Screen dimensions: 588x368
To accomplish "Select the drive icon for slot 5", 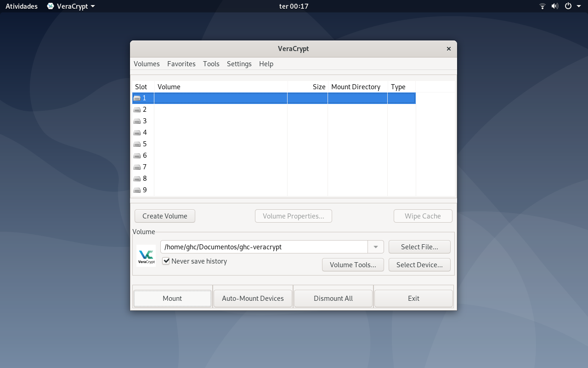I will [137, 144].
